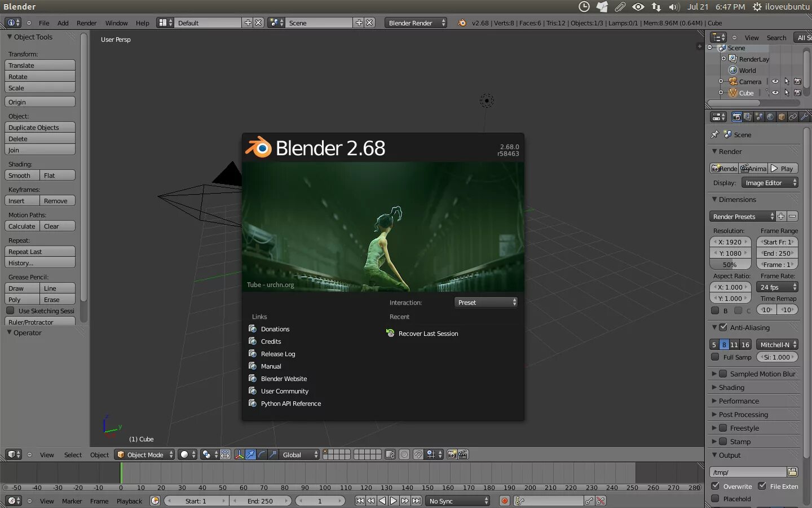Select the scale manipulator icon
The width and height of the screenshot is (812, 508).
[x=273, y=454]
